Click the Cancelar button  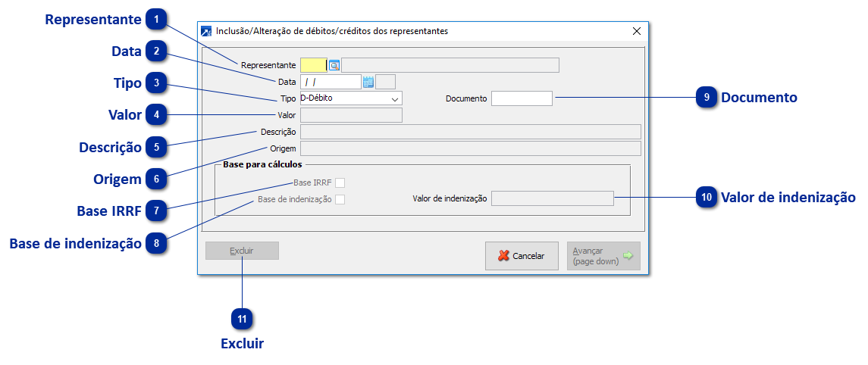click(522, 256)
